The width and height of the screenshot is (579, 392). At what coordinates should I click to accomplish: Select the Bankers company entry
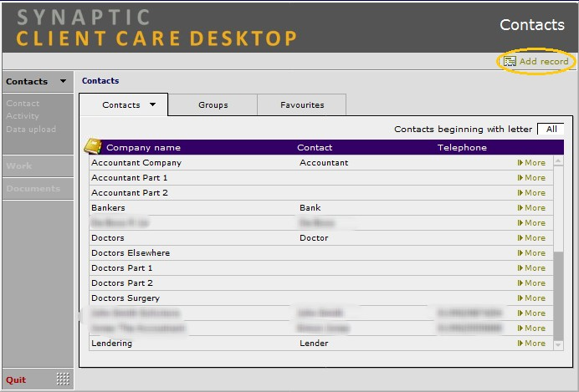pyautogui.click(x=108, y=208)
